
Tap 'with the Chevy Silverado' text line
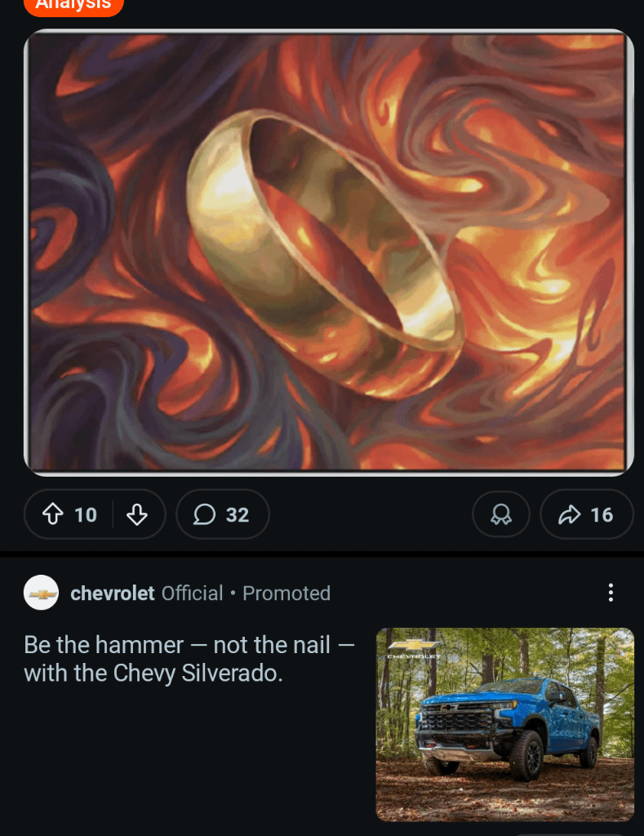[x=153, y=674]
